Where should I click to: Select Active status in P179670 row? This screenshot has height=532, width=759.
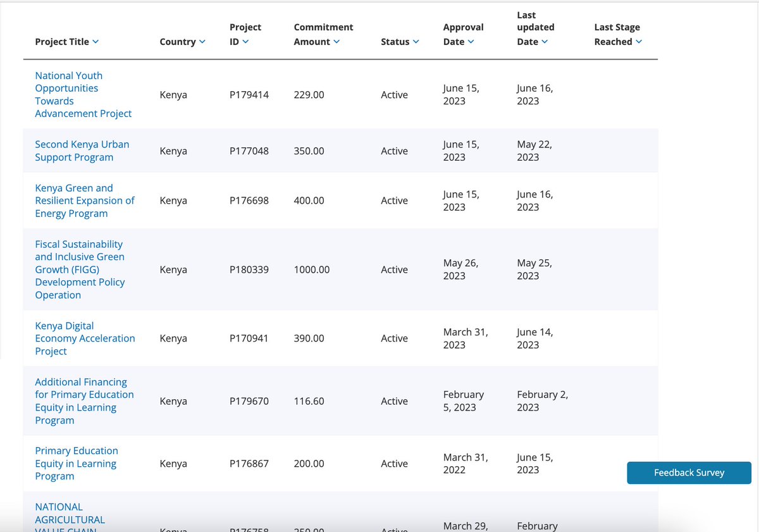pyautogui.click(x=394, y=401)
